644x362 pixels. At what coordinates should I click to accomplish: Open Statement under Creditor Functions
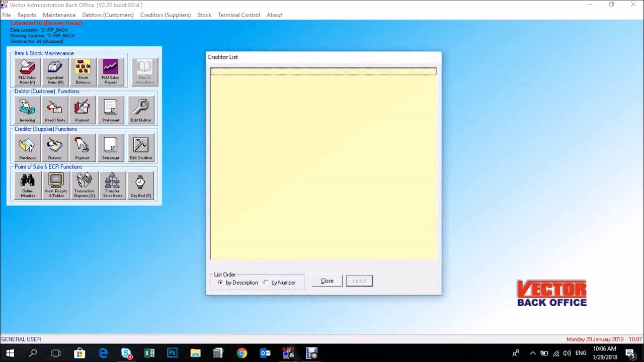pyautogui.click(x=111, y=148)
